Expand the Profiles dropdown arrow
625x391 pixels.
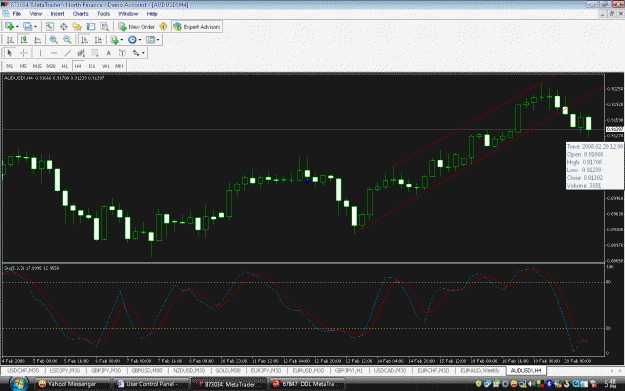(35, 27)
